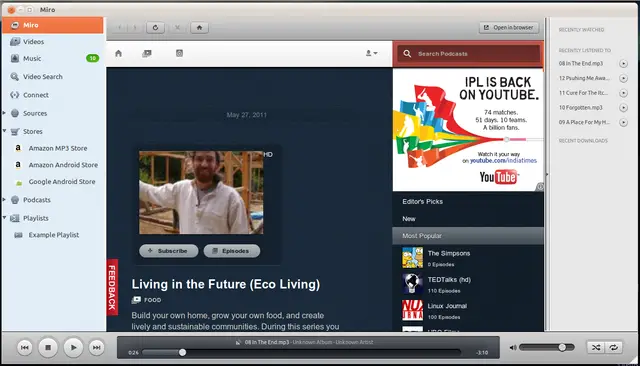Click the green Music count badge
Image resolution: width=640 pixels, height=366 pixels.
tap(93, 58)
